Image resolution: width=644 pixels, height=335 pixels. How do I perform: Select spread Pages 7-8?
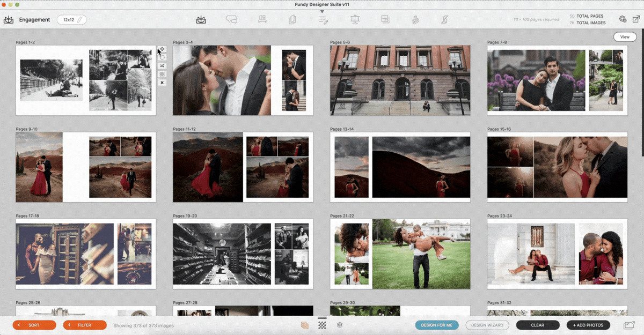pyautogui.click(x=558, y=80)
